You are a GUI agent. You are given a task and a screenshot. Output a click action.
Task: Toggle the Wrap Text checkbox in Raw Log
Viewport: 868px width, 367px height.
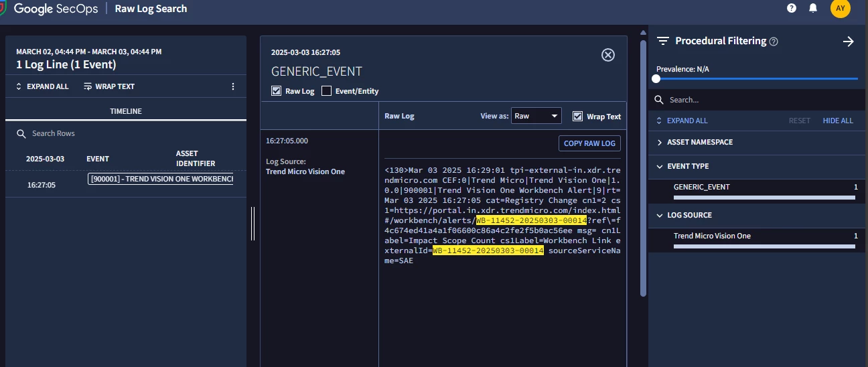coord(578,116)
